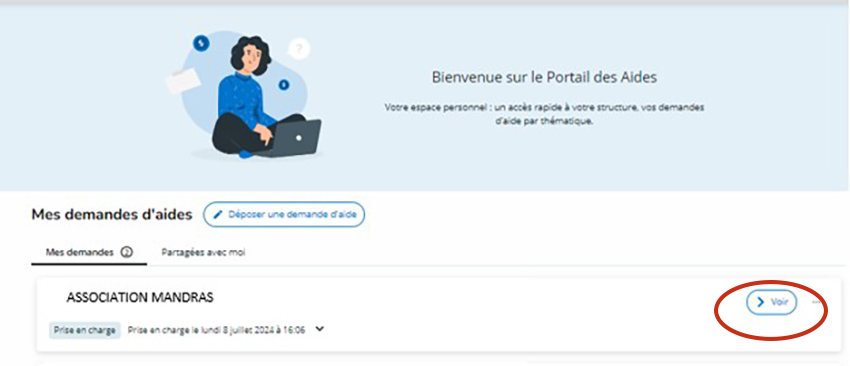Viewport: 850px width, 366px height.
Task: Click the dark blue dollar coin above the woman
Action: pos(202,42)
